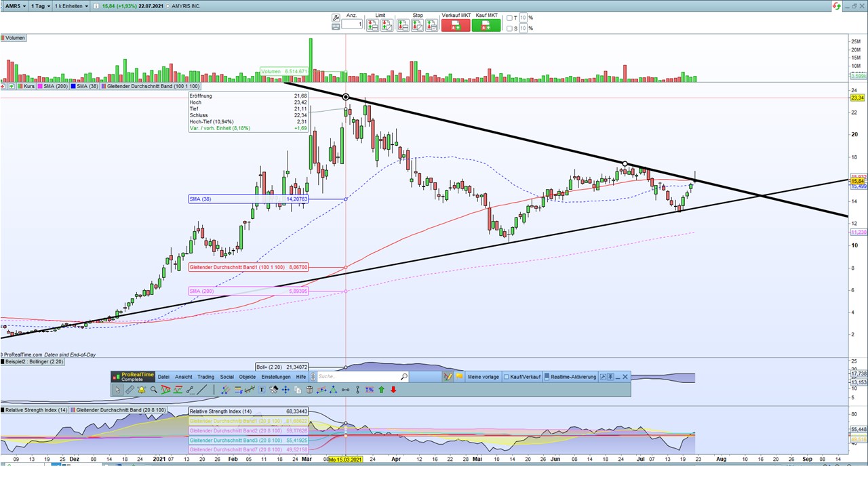
Task: Open the Datei menu
Action: [163, 377]
